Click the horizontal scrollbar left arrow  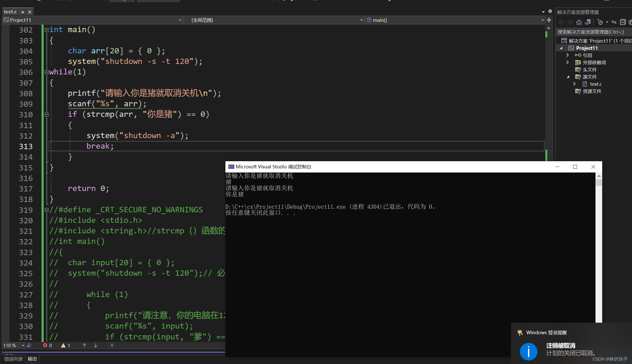coord(112,346)
